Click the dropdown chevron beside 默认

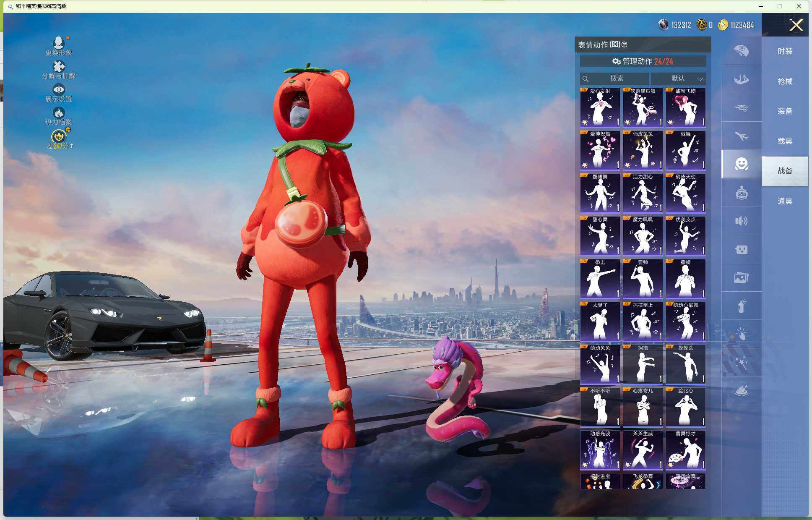click(700, 79)
